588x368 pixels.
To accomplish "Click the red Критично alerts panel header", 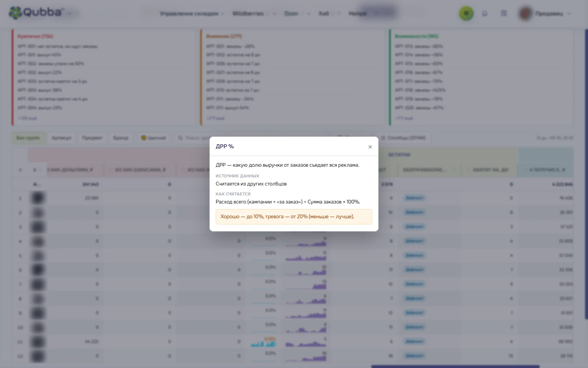I will click(35, 36).
